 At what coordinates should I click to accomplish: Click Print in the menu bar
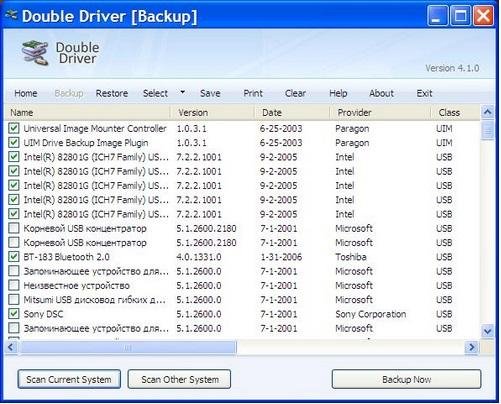pos(253,93)
